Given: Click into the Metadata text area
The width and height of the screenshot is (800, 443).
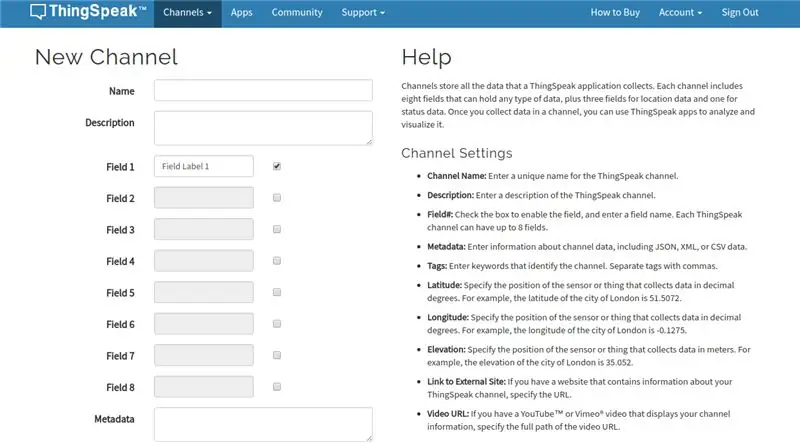Looking at the screenshot, I should point(263,424).
